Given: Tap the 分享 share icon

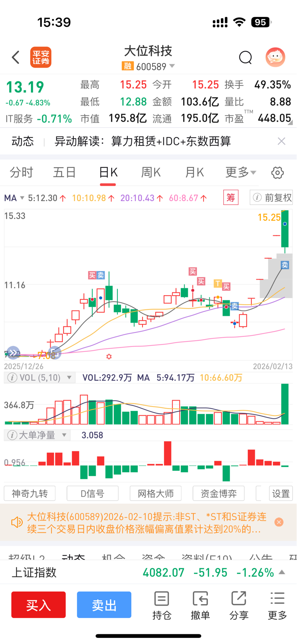Looking at the screenshot, I should (x=239, y=606).
